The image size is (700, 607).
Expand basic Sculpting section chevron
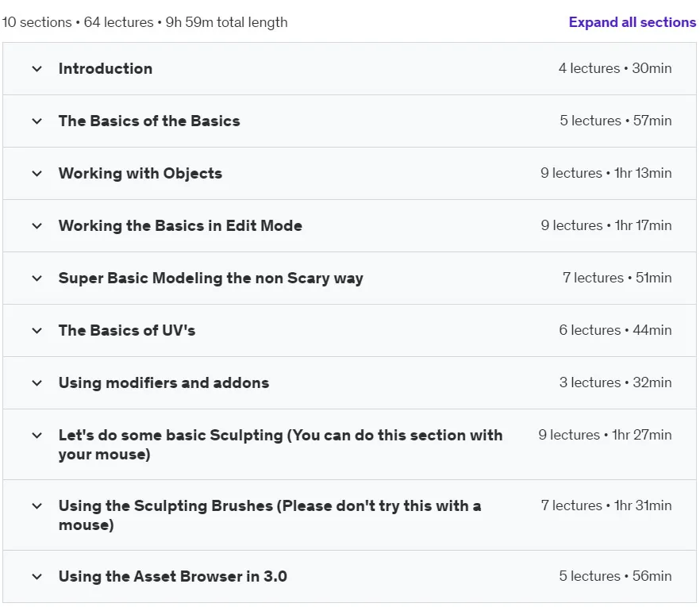(x=37, y=435)
